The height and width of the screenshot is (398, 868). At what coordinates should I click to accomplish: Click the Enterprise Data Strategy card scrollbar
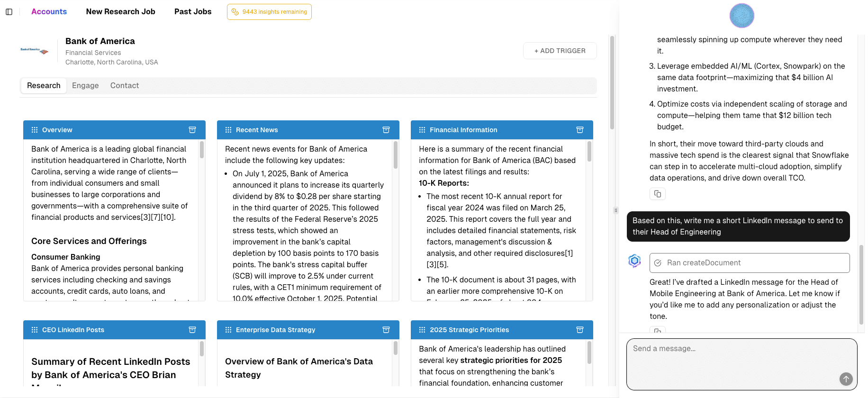click(396, 348)
